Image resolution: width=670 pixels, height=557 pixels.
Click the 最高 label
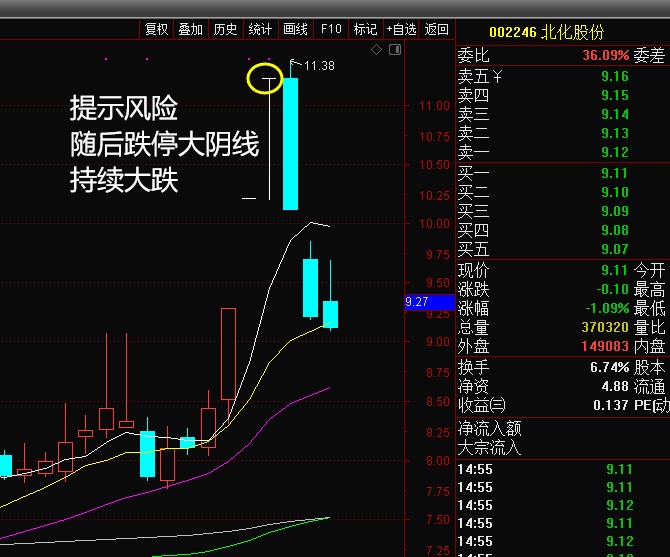[649, 290]
